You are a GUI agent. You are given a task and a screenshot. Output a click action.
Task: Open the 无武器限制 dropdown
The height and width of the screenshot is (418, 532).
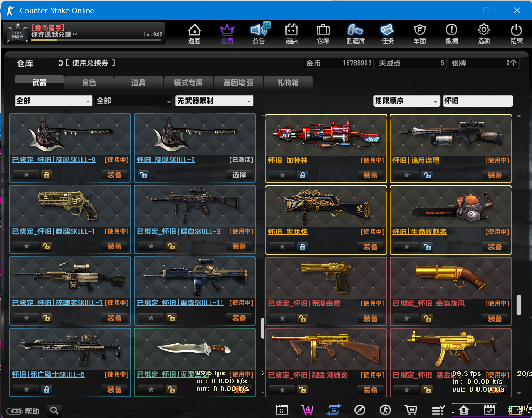click(x=214, y=101)
